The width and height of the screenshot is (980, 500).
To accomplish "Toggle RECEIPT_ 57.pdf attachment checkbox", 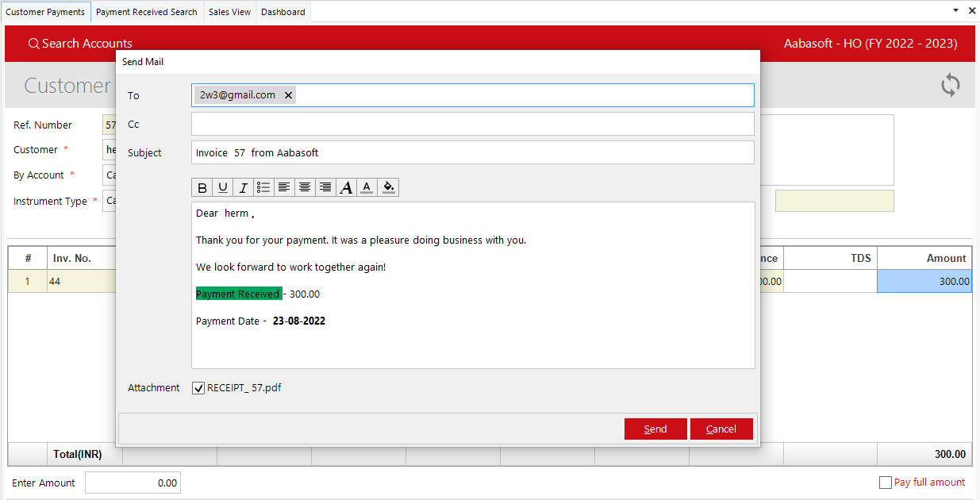I will click(198, 388).
